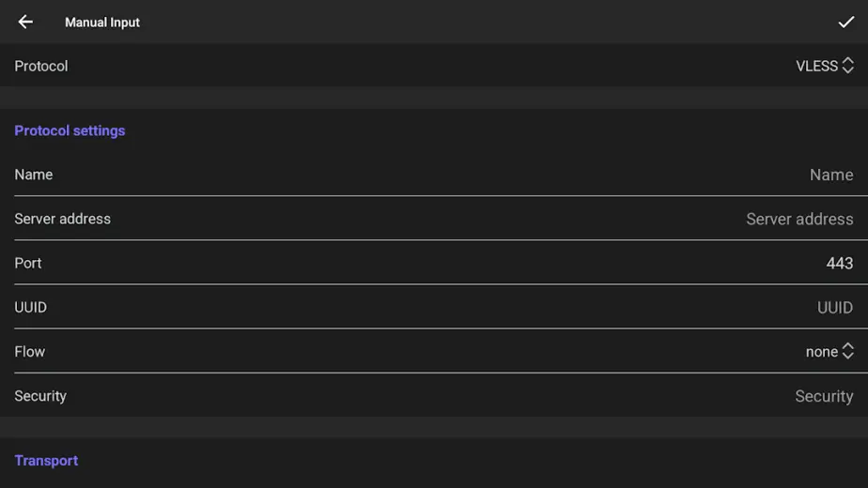Select the Flow row label
This screenshot has width=868, height=488.
pyautogui.click(x=29, y=352)
